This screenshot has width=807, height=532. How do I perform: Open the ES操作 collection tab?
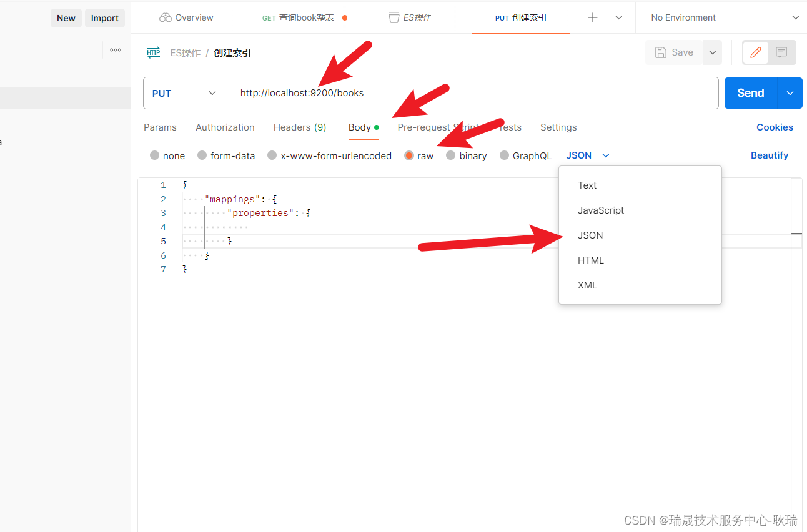coord(410,17)
